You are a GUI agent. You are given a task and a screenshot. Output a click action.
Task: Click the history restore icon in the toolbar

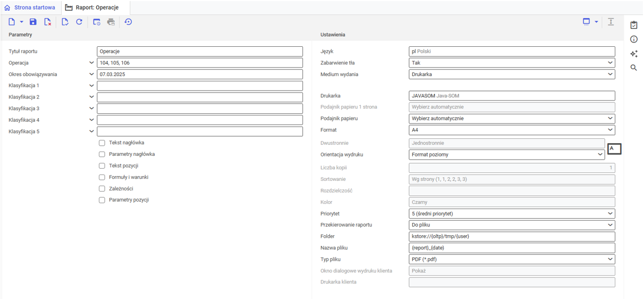click(x=128, y=22)
